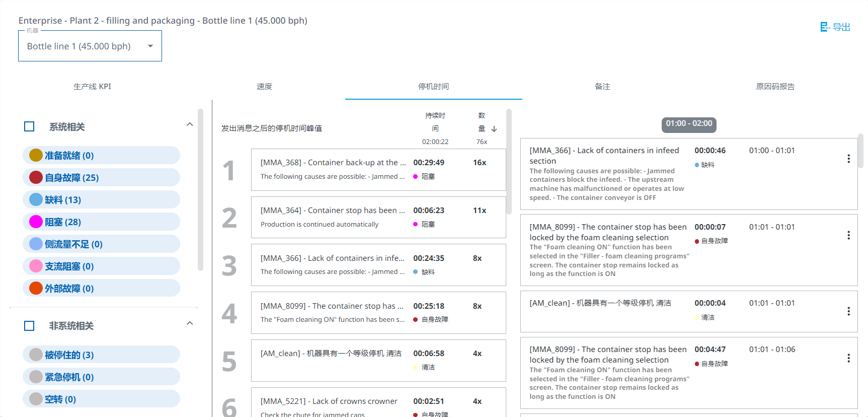Check the 非系统相关 checkbox
This screenshot has height=417, width=868.
29,326
